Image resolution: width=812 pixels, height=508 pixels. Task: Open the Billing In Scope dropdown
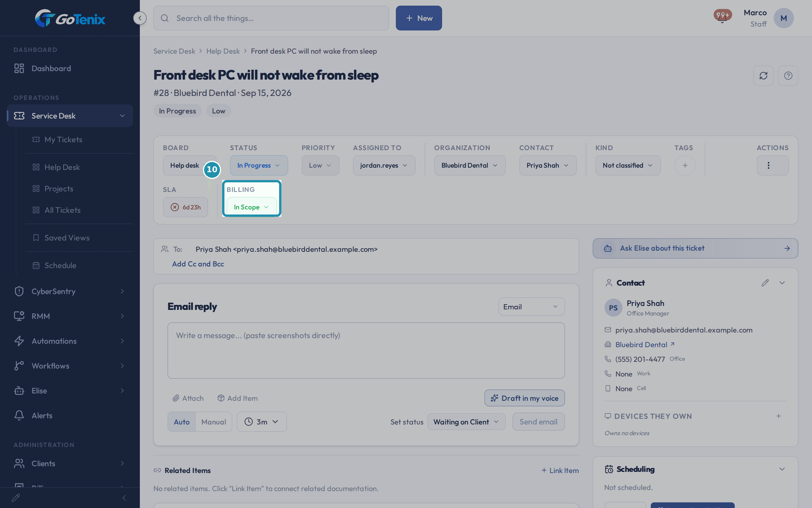(x=252, y=207)
